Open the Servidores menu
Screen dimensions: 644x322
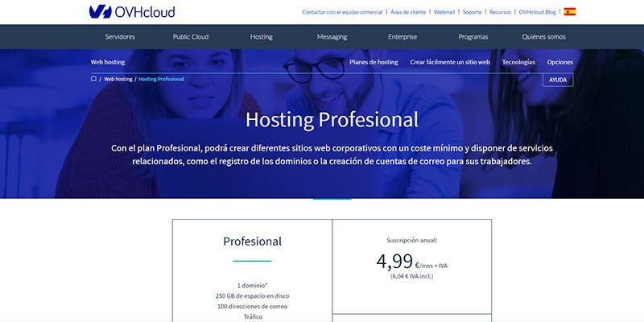point(120,36)
